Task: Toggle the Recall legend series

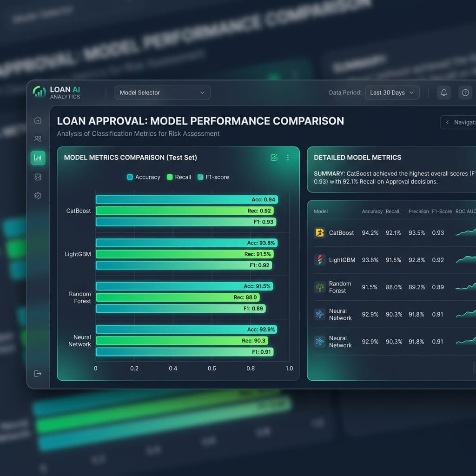Action: coord(179,177)
